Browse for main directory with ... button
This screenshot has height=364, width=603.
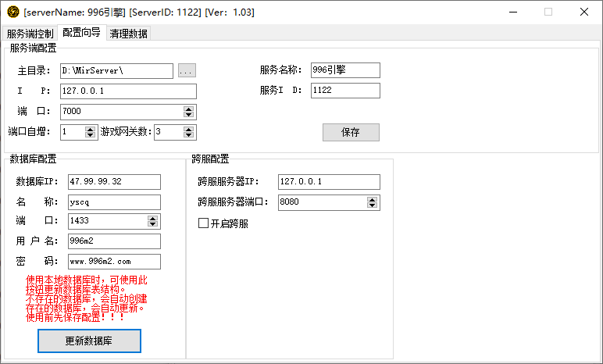(187, 71)
